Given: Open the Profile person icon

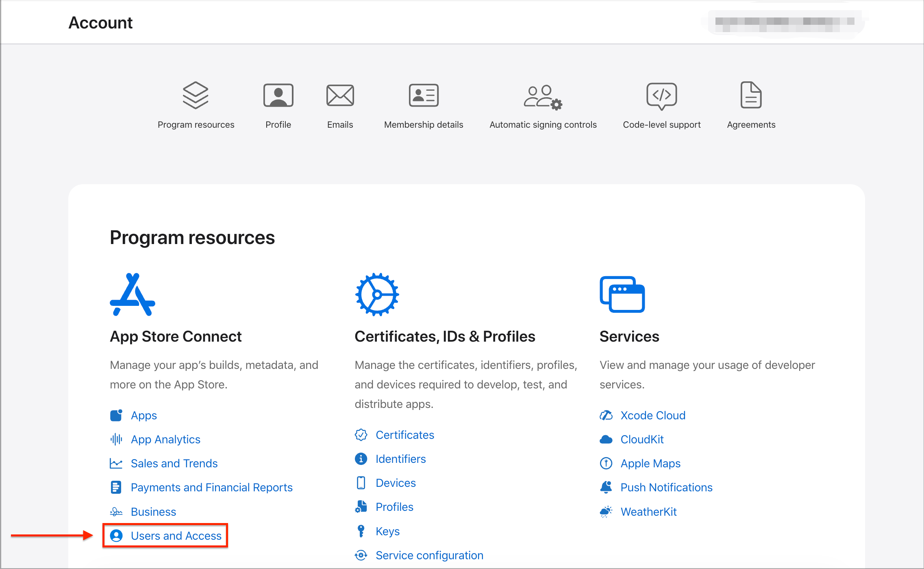Looking at the screenshot, I should point(278,95).
